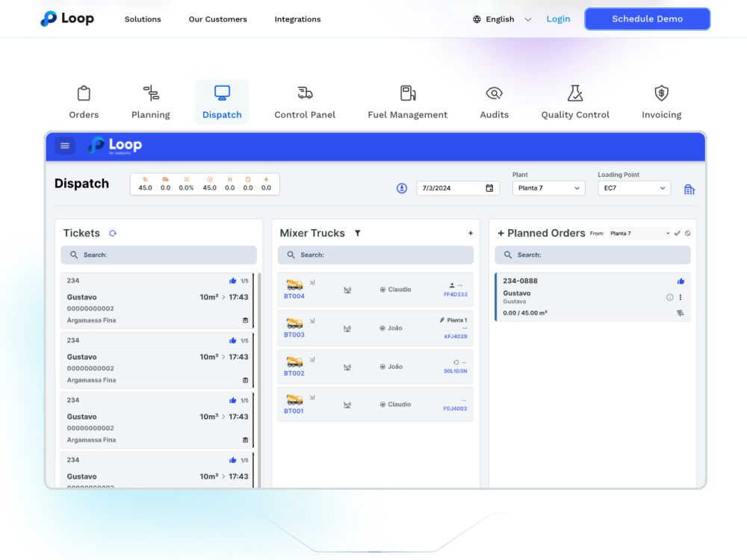
Task: Click the cancel circle icon in Planned Orders
Action: (x=687, y=233)
